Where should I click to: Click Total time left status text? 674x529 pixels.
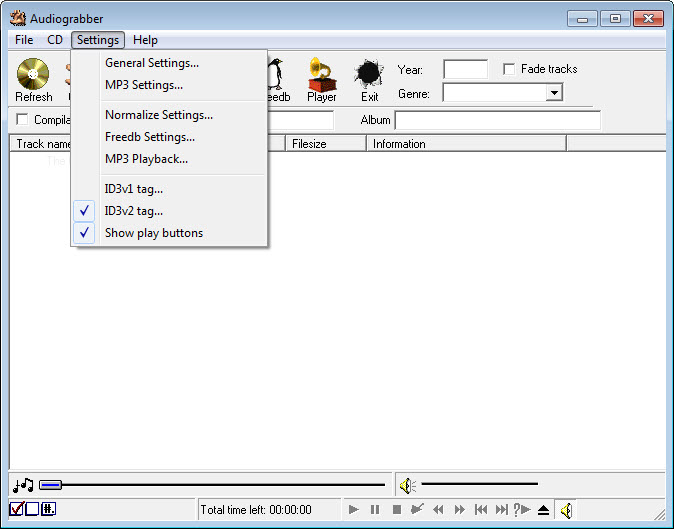point(256,510)
